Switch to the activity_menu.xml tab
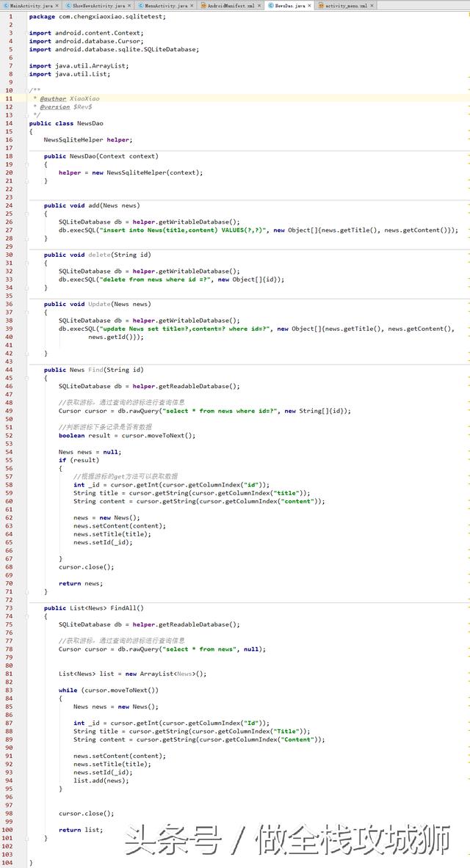 tap(347, 6)
